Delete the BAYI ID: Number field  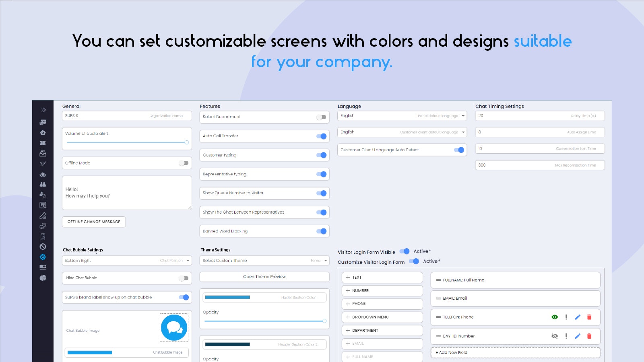point(589,336)
